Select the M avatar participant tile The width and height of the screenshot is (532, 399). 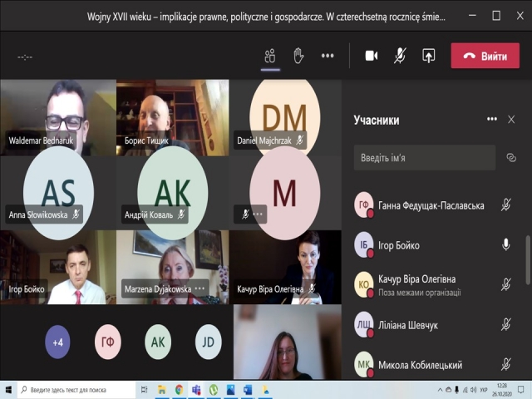[x=285, y=193]
